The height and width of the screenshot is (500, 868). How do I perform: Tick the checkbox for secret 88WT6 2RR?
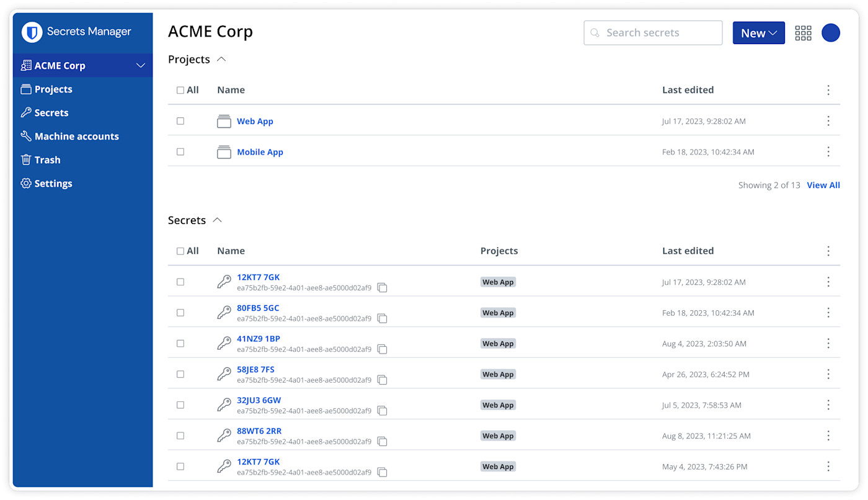click(180, 436)
